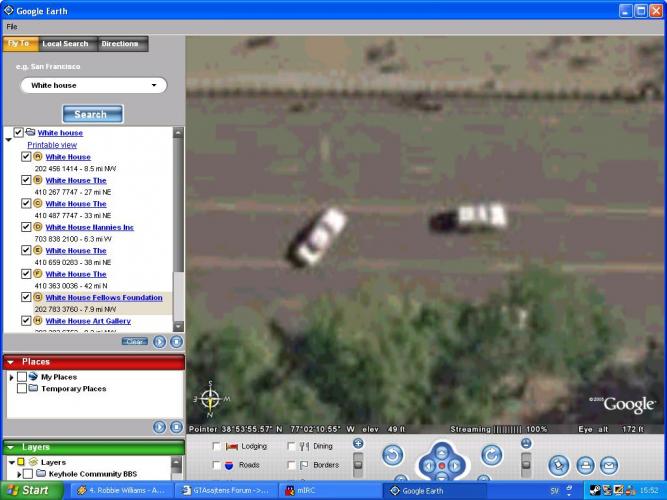Click the zoom slider handle

[x=358, y=464]
